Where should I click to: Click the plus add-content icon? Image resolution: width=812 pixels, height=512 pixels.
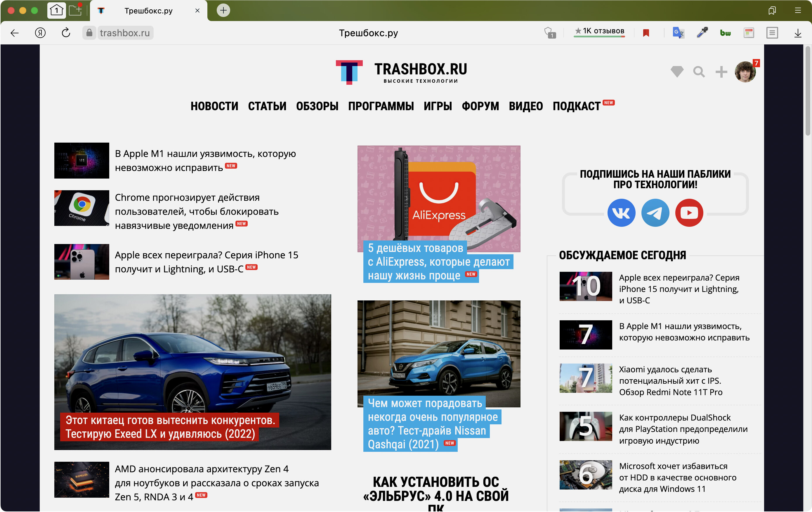pyautogui.click(x=721, y=72)
